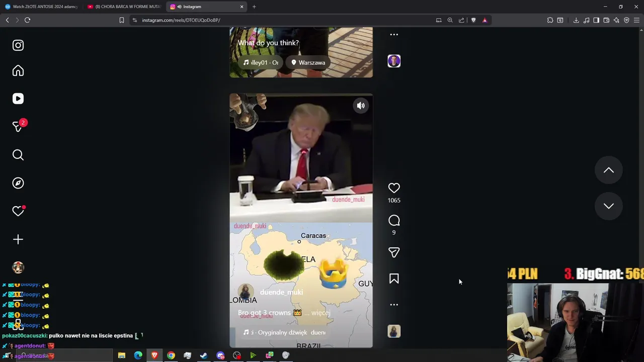Open Brave Rewards triangle icon
The height and width of the screenshot is (362, 644).
point(485,20)
